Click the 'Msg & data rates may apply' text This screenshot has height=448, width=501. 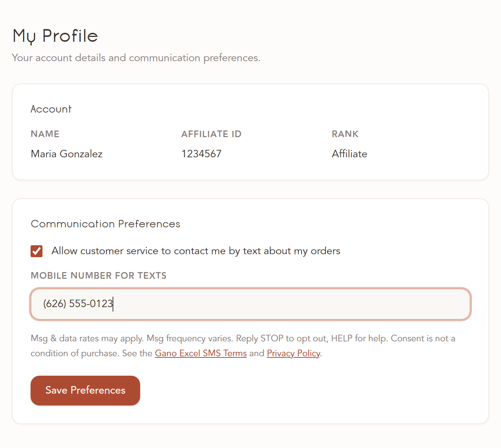pyautogui.click(x=87, y=338)
